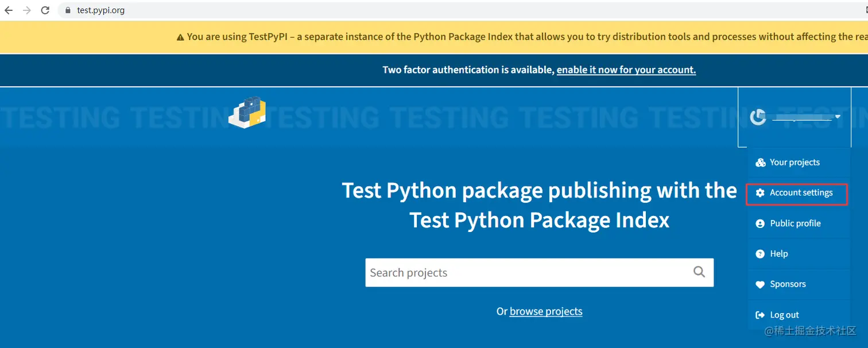Screen dimensions: 868x348
Task: Open Help from the user menu
Action: pyautogui.click(x=798, y=254)
